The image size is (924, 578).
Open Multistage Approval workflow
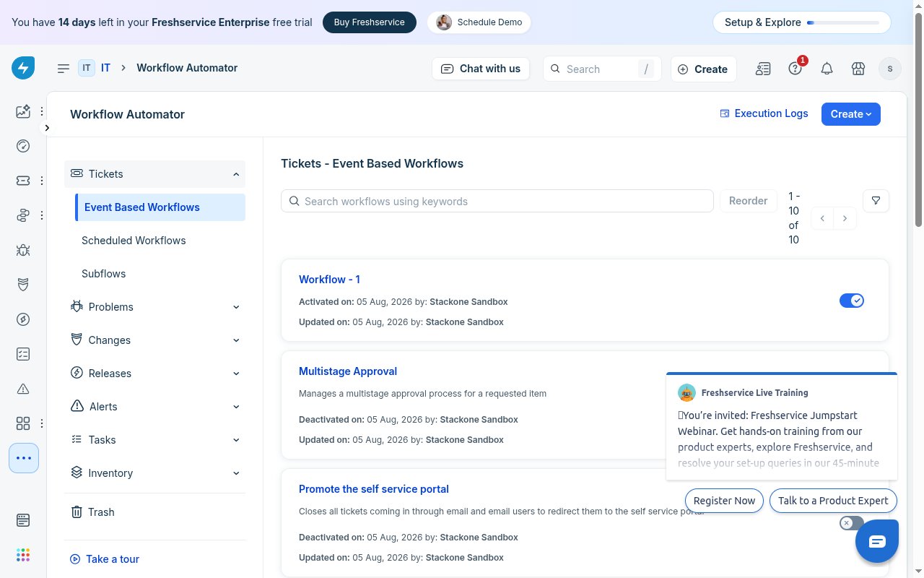coord(348,371)
